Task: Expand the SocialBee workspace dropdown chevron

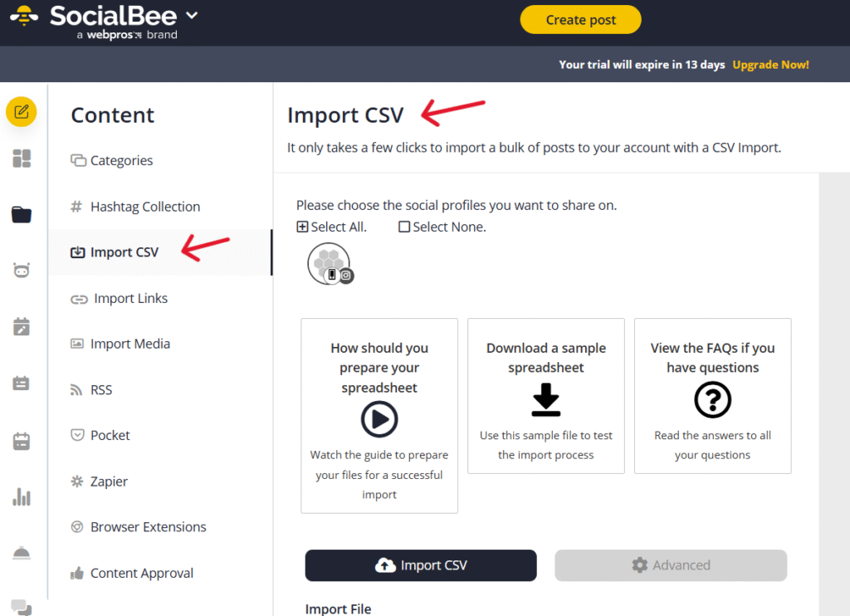Action: 193,15
